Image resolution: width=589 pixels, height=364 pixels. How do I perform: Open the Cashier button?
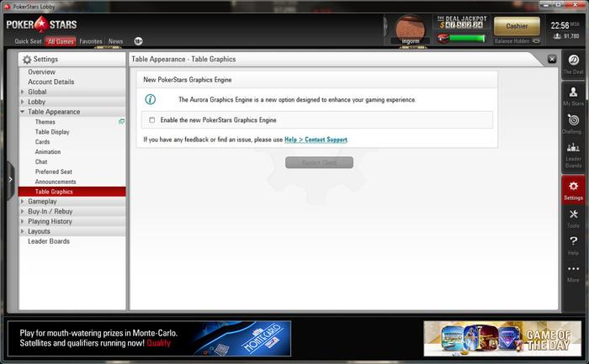(517, 26)
